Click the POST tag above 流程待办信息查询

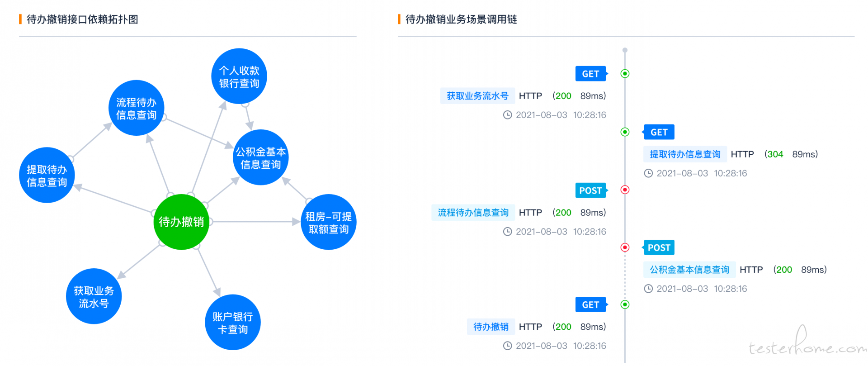(591, 190)
